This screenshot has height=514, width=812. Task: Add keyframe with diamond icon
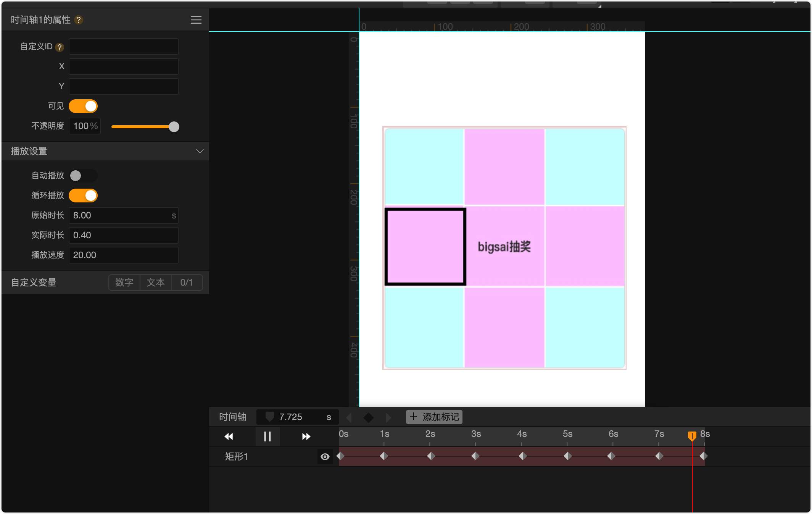[368, 417]
